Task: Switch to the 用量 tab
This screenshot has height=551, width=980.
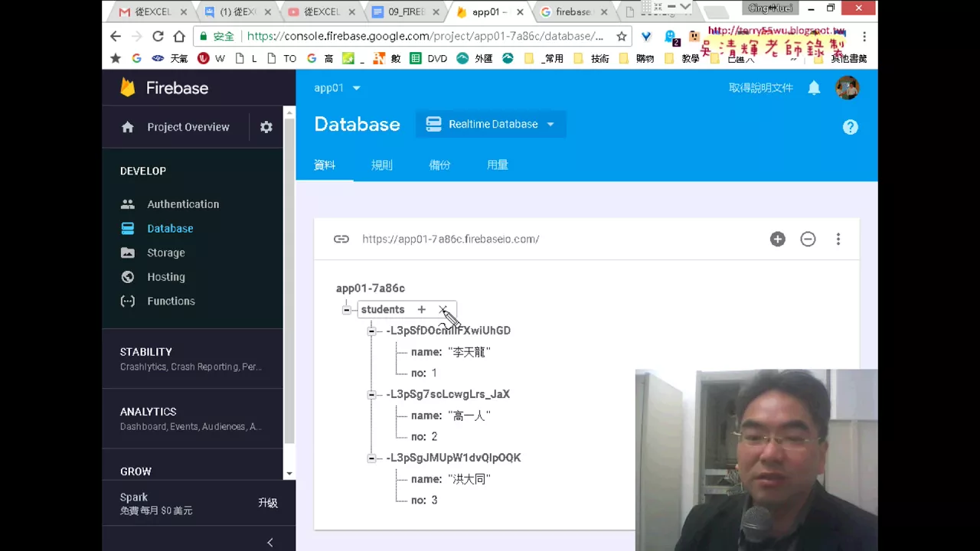Action: 498,165
